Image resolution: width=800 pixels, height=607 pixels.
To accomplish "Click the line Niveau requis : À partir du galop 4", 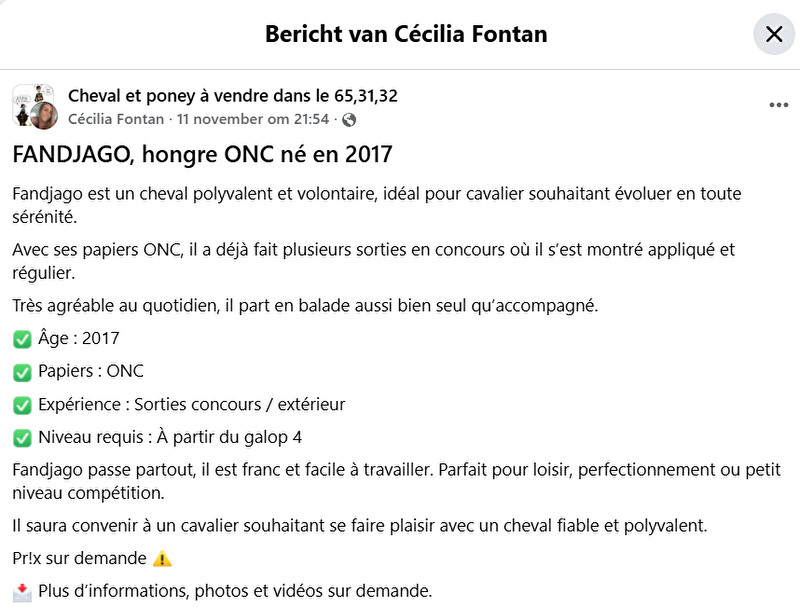I will [169, 437].
